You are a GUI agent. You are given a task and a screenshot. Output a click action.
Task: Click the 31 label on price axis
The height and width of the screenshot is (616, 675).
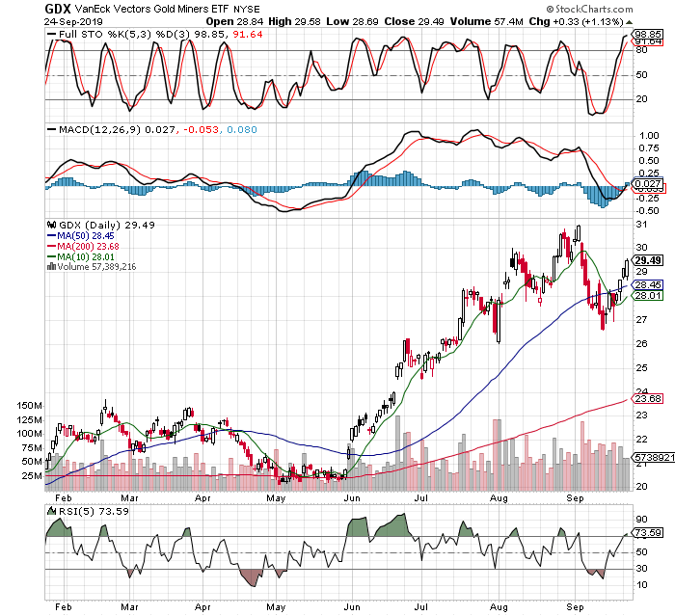641,225
